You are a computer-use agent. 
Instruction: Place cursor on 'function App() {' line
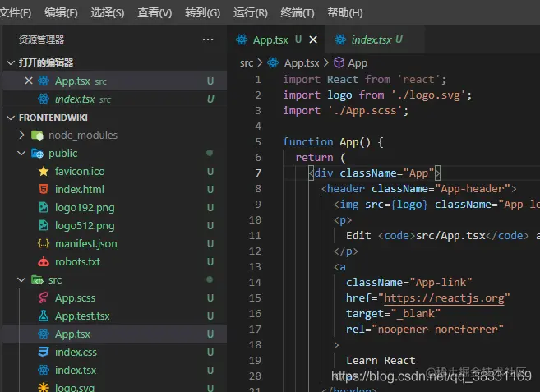click(333, 142)
